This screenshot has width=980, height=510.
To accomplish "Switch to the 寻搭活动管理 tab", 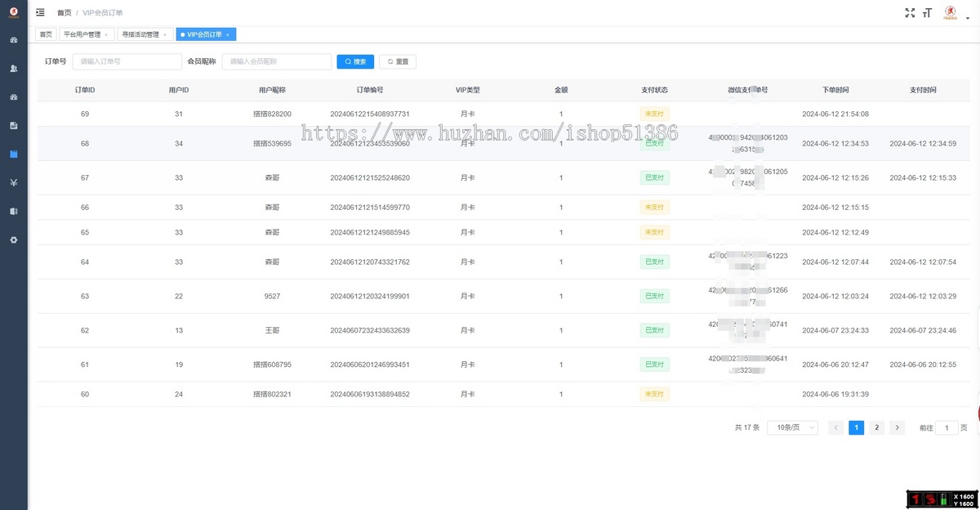I will pyautogui.click(x=145, y=34).
